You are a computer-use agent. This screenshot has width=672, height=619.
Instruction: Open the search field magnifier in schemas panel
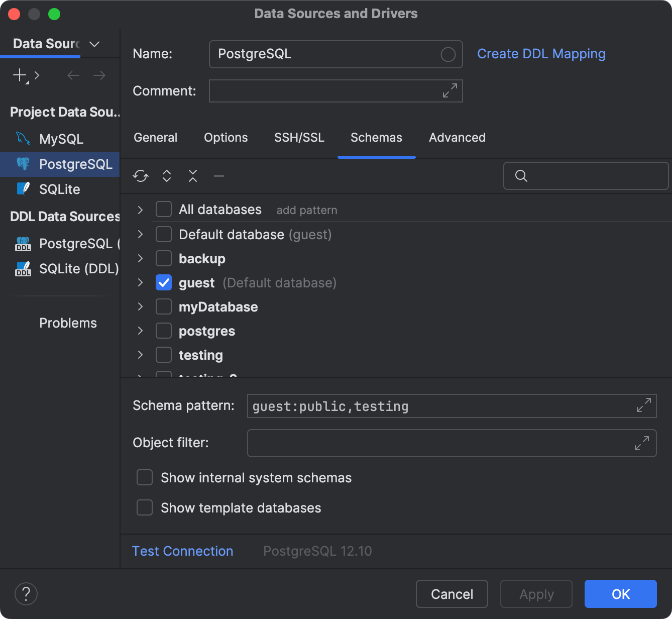pyautogui.click(x=520, y=176)
